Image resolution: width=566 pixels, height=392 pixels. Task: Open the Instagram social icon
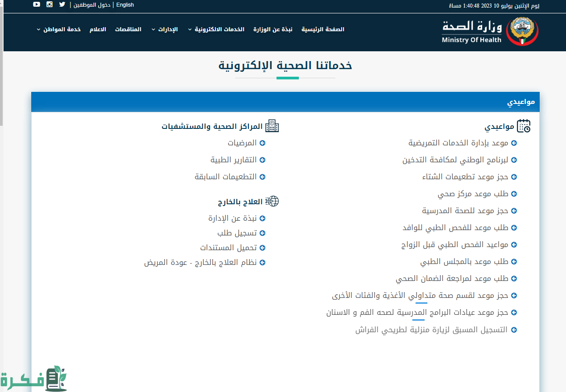pos(50,4)
